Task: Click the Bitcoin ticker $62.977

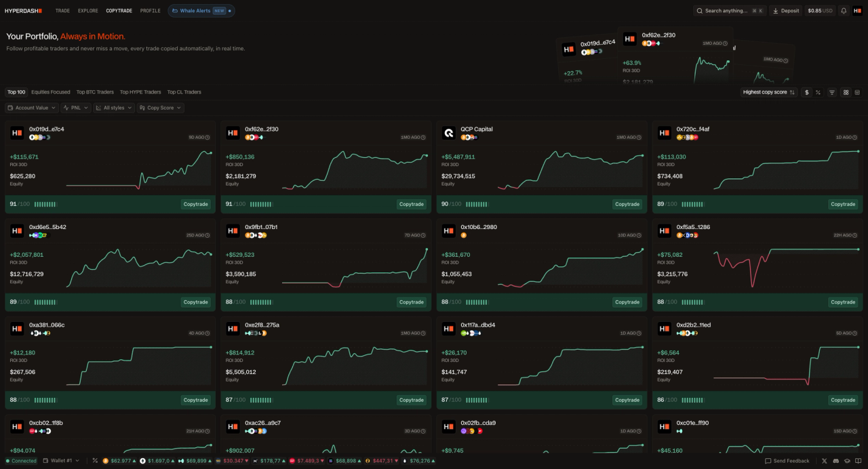Action: click(119, 461)
